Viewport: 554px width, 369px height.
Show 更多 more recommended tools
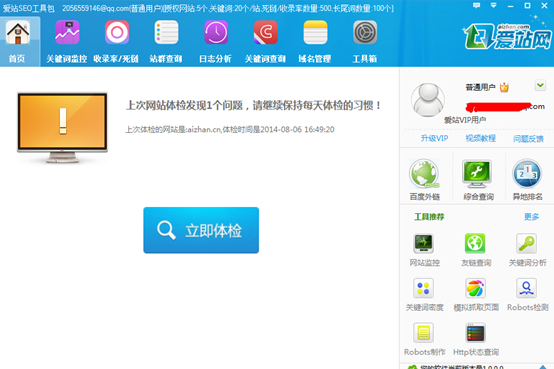531,217
